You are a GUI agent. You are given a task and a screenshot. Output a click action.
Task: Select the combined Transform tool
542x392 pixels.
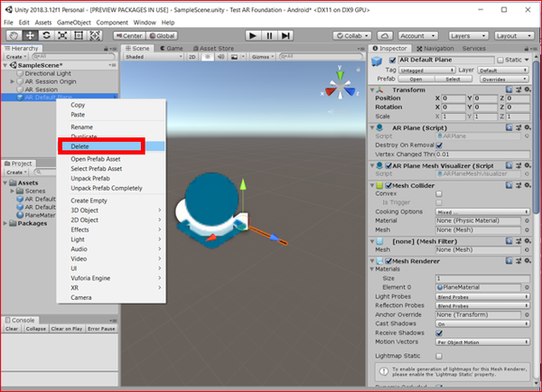click(x=95, y=35)
